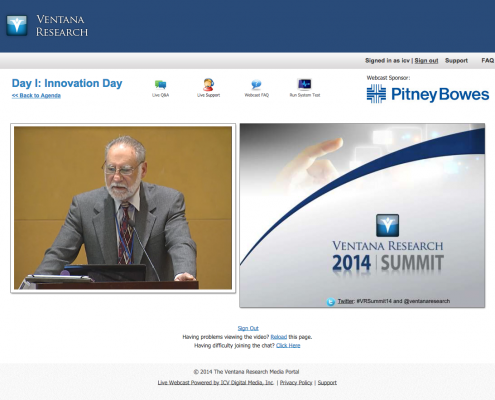The image size is (495, 400).
Task: Click the Click Here chat help link
Action: point(288,346)
